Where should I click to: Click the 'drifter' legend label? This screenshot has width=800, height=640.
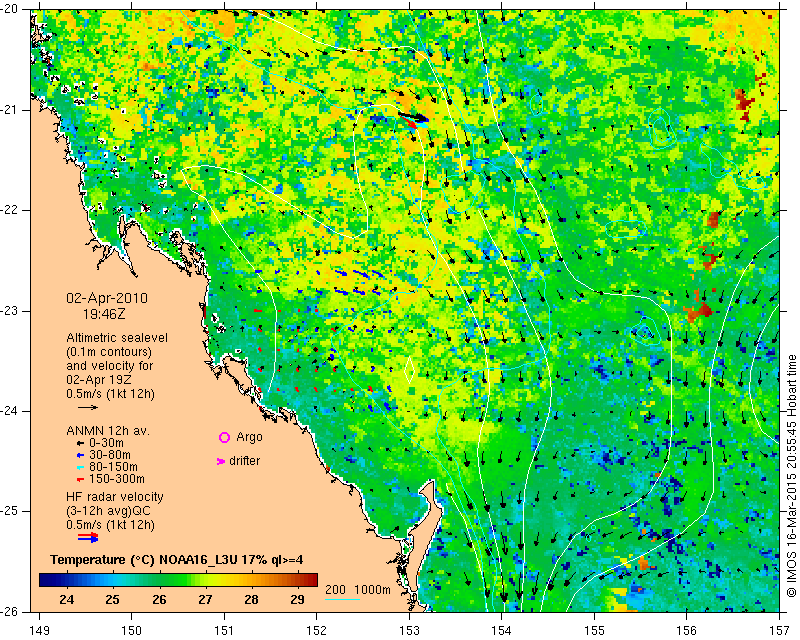point(244,461)
